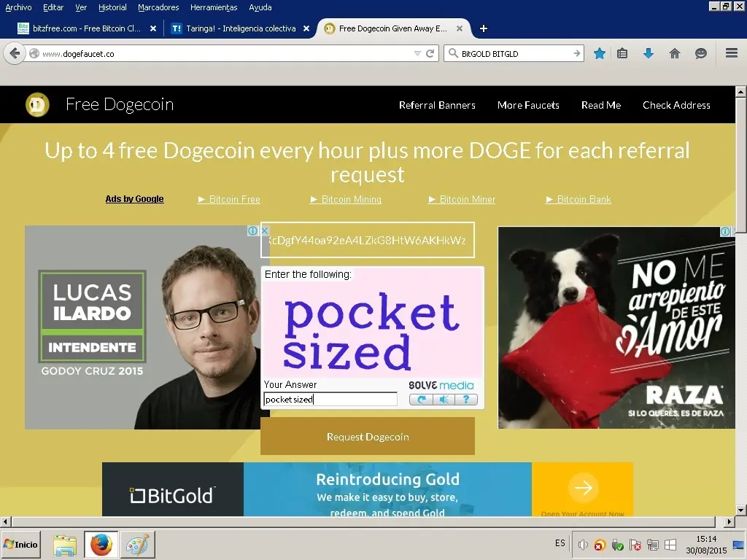747x560 pixels.
Task: Click the BitGold banner yellow arrow button
Action: point(583,487)
